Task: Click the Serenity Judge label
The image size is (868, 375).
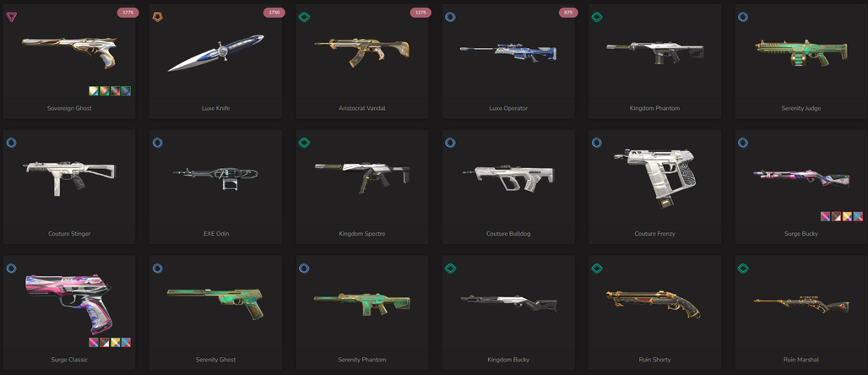Action: coord(801,108)
